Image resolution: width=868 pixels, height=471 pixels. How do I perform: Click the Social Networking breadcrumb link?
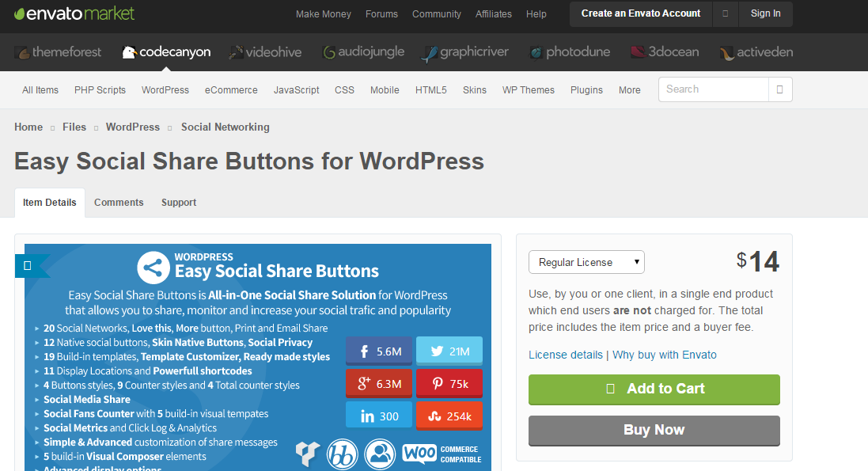tap(225, 127)
